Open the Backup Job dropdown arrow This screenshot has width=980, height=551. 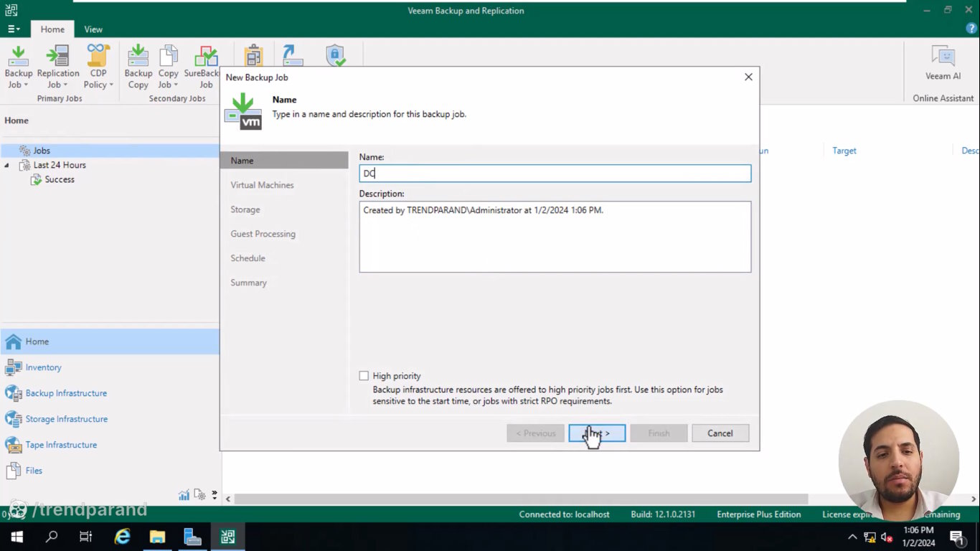tap(26, 85)
